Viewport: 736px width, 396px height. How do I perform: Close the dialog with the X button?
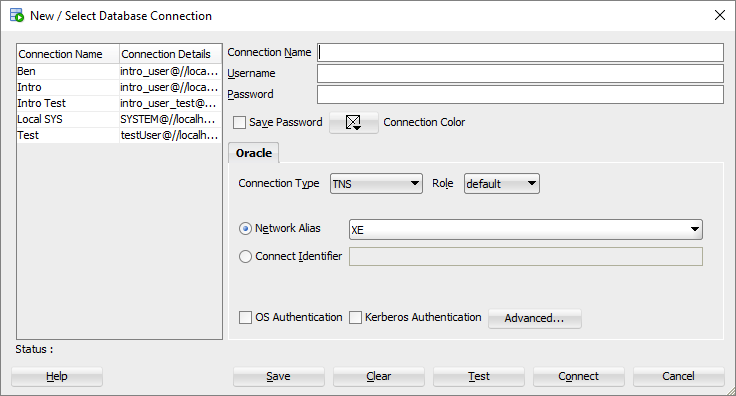(720, 15)
